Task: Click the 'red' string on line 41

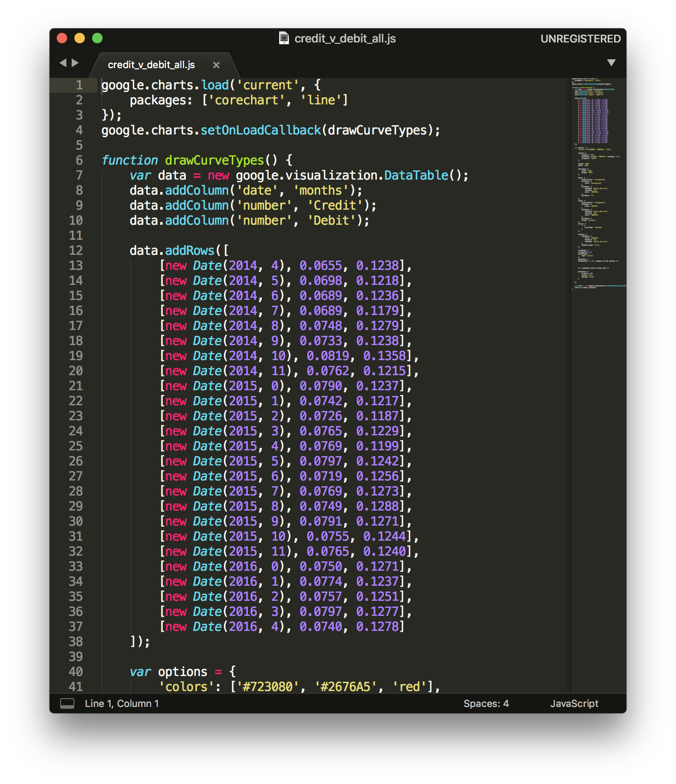Action: [410, 687]
